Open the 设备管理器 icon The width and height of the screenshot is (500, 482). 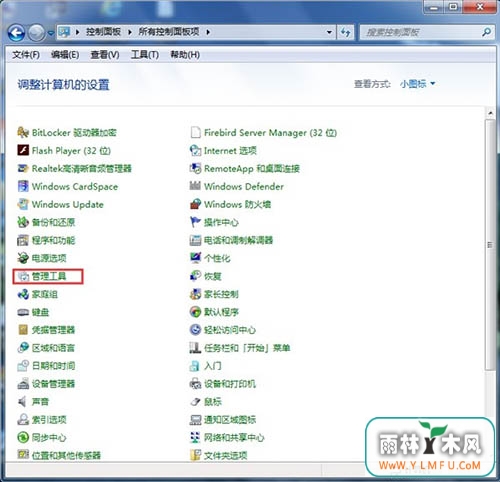tap(23, 384)
